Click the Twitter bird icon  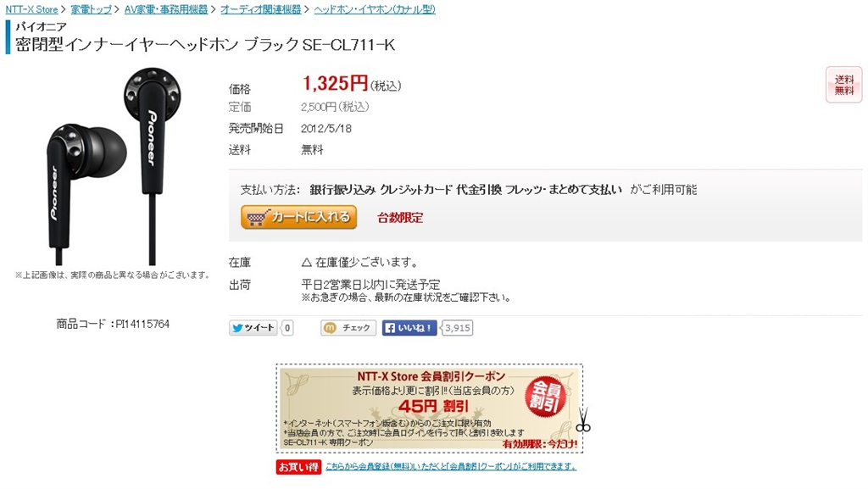point(237,328)
